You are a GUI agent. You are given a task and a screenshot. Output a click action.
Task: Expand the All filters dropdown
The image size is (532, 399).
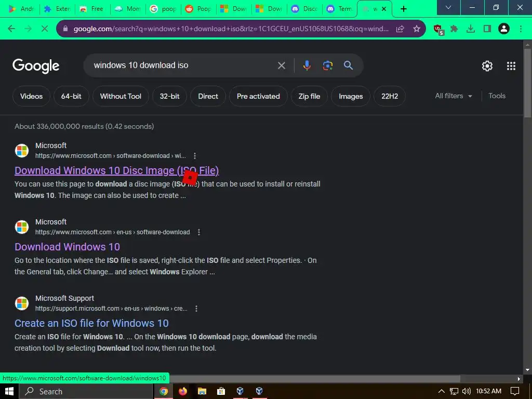pyautogui.click(x=454, y=96)
